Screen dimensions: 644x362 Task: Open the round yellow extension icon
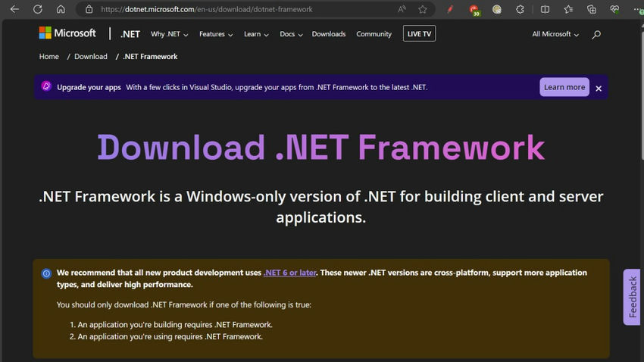click(x=497, y=9)
